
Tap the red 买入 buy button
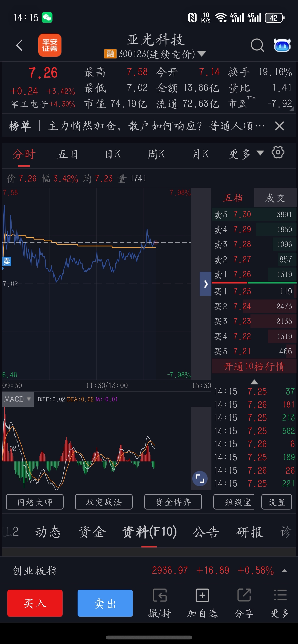[x=35, y=603]
